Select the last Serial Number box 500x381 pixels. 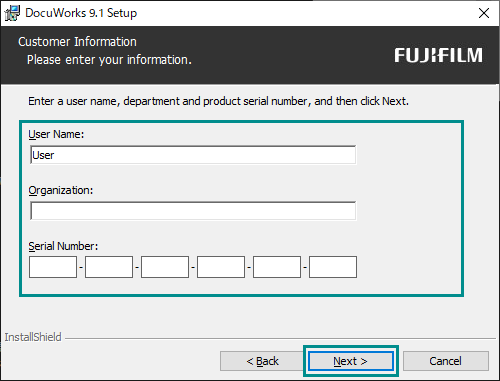coord(333,267)
